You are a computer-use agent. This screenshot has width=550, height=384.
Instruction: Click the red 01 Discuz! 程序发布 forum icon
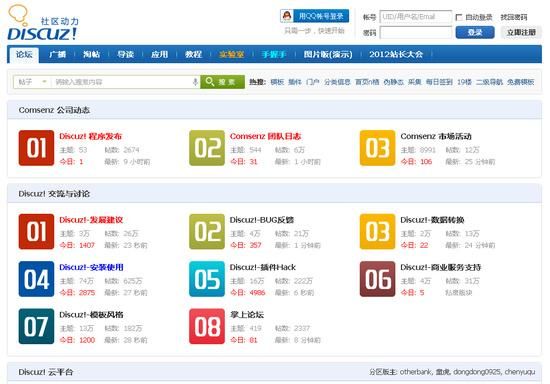pyautogui.click(x=36, y=148)
